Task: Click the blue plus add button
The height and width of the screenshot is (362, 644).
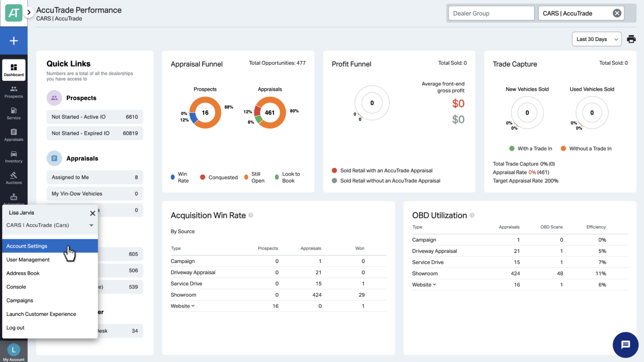Action: pos(14,41)
